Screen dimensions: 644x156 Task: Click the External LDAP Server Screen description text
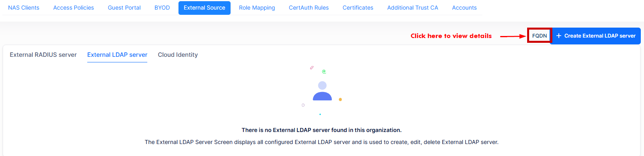click(x=322, y=142)
